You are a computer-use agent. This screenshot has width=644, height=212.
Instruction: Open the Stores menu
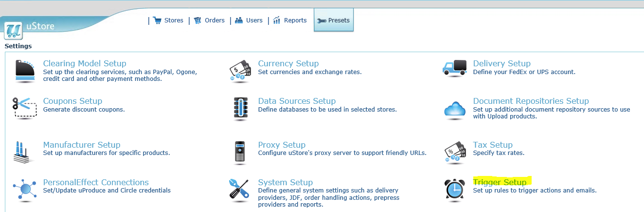(168, 20)
